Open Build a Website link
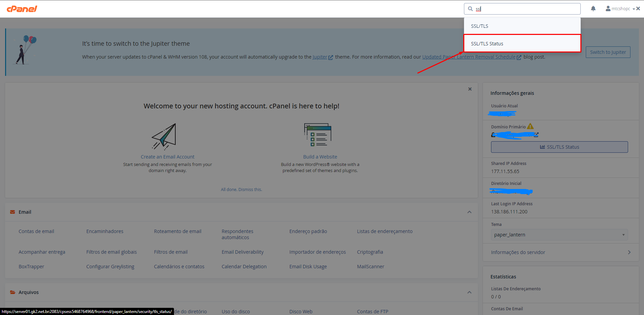644x315 pixels. coord(320,157)
